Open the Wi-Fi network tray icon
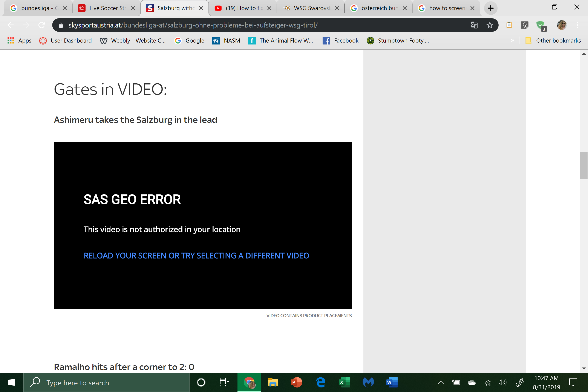 [487, 382]
